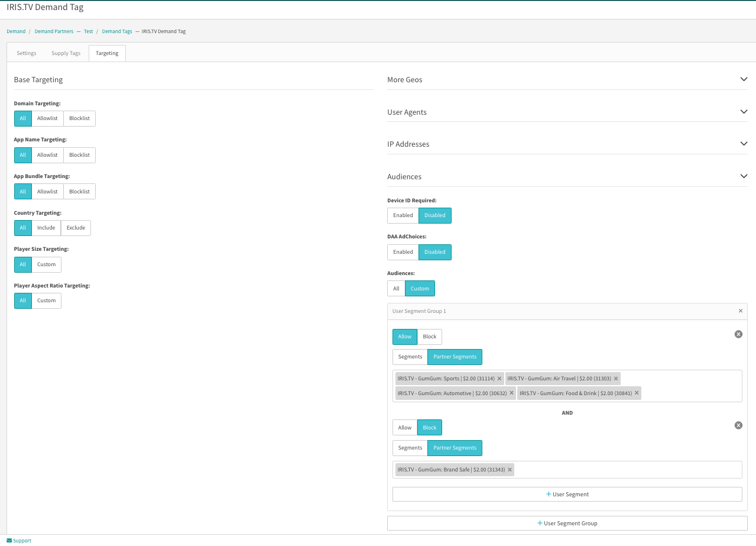Expand the User Agents section
This screenshot has height=546, width=756.
point(744,112)
